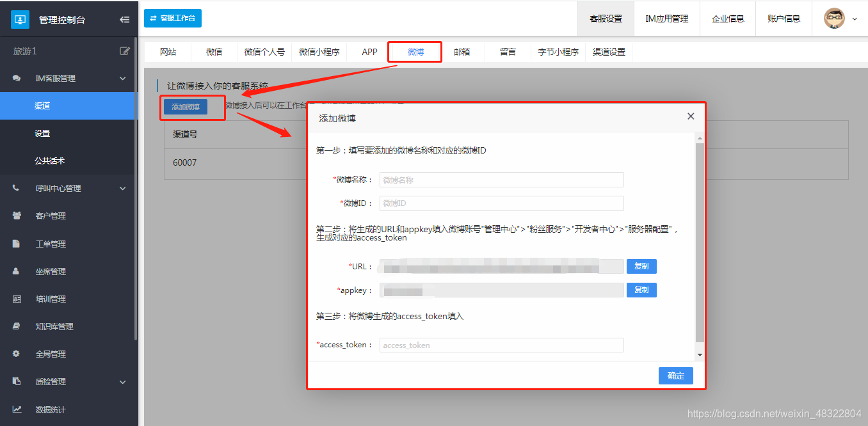Screen dimensions: 868x426
Task: Select the 微信小程序 channel tab
Action: coord(319,52)
